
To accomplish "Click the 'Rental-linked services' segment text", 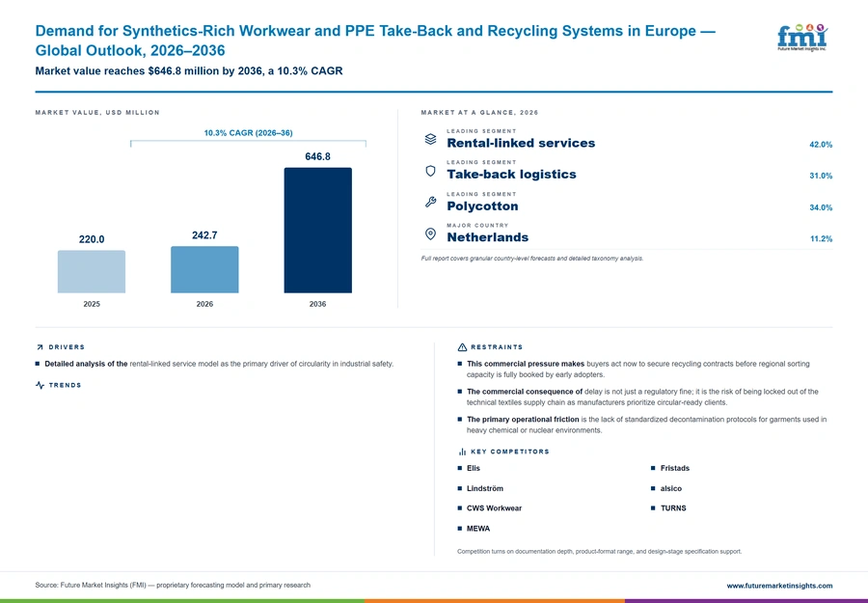I will pyautogui.click(x=521, y=143).
